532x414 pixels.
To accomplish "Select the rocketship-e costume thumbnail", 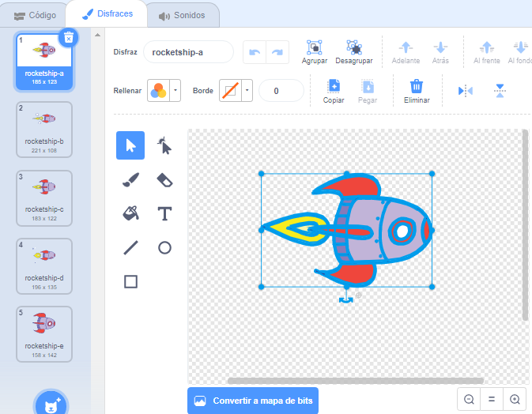I will pos(44,334).
